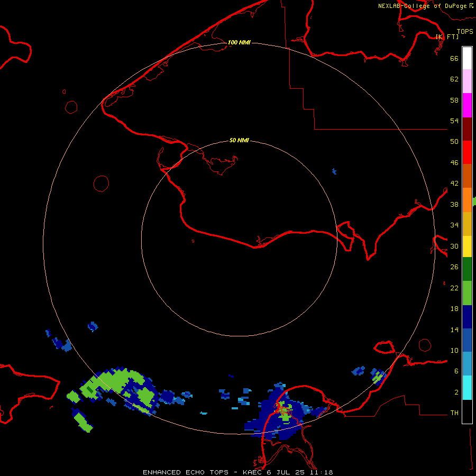Select the magenta legend swatch

pos(467,105)
